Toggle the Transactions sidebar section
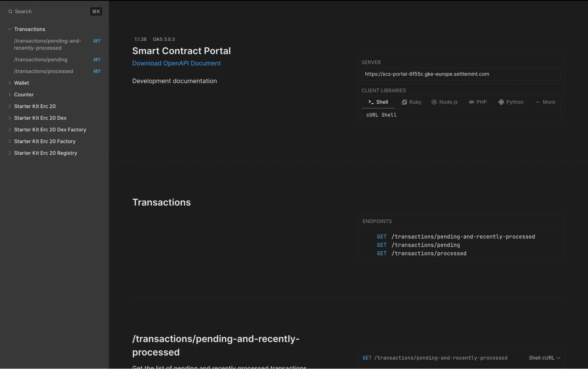This screenshot has width=588, height=369. 9,29
